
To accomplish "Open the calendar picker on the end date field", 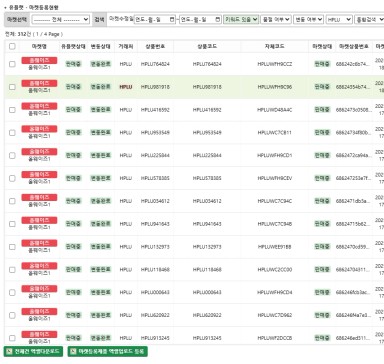I will pos(217,19).
